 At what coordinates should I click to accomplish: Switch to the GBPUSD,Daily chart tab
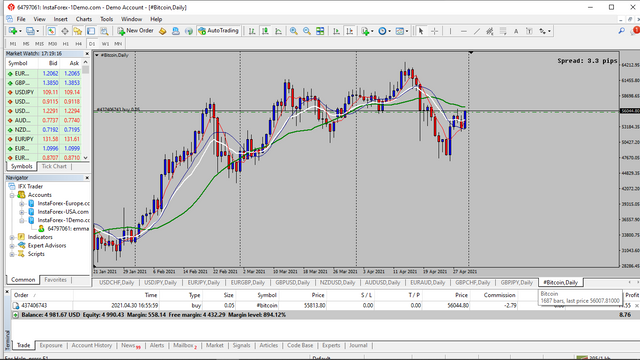292,282
